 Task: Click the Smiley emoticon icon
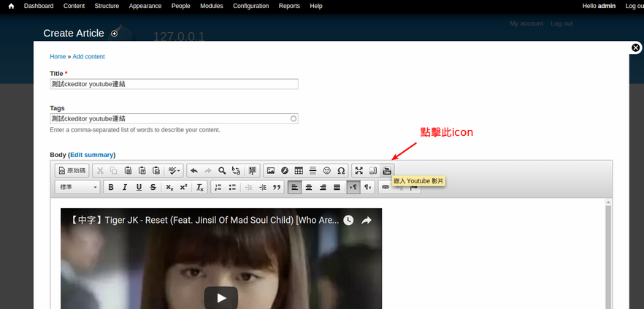[327, 170]
